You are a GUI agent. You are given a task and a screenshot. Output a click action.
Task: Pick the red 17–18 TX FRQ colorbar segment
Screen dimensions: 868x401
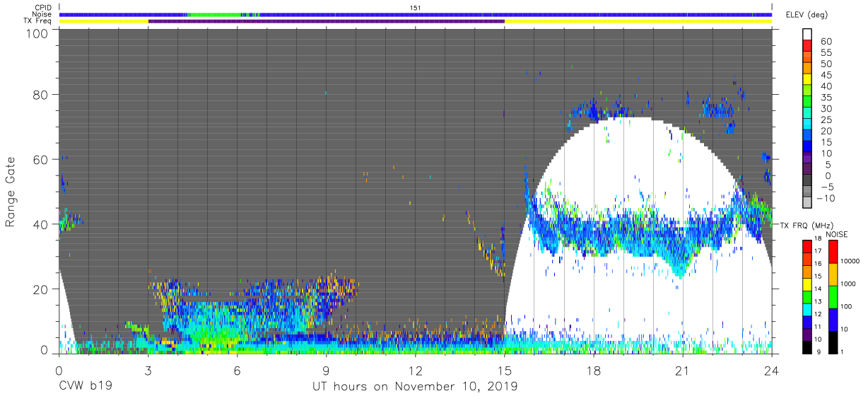point(808,247)
